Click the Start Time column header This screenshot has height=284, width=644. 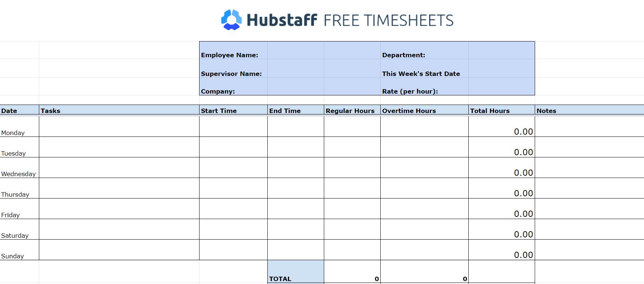pyautogui.click(x=233, y=110)
